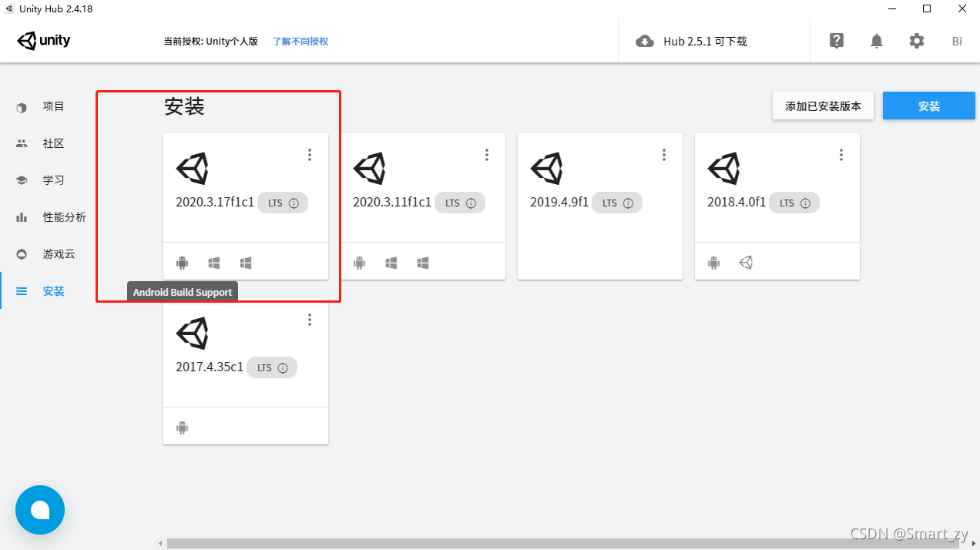980x550 pixels.
Task: Click the 2018.4.0f1 version text
Action: click(737, 203)
